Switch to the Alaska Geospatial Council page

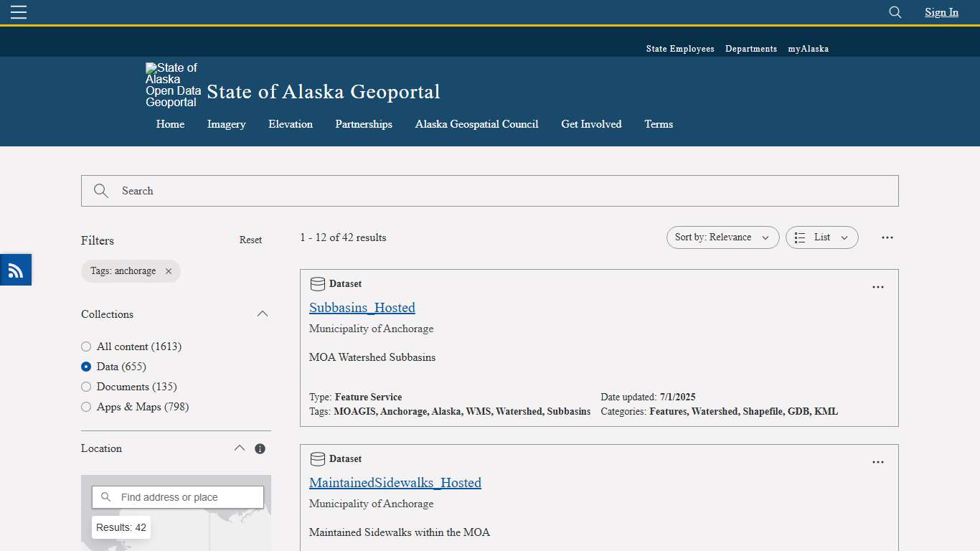[476, 124]
